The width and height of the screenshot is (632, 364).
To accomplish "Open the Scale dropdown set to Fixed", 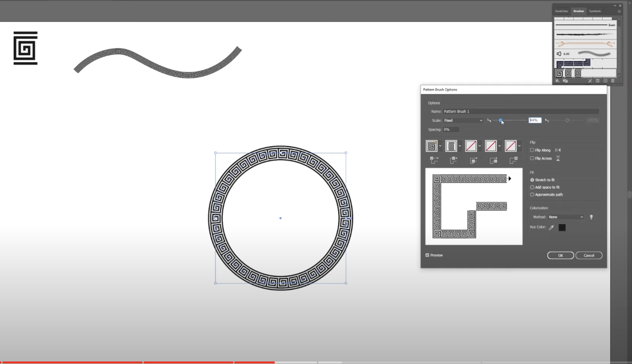I will pos(463,120).
